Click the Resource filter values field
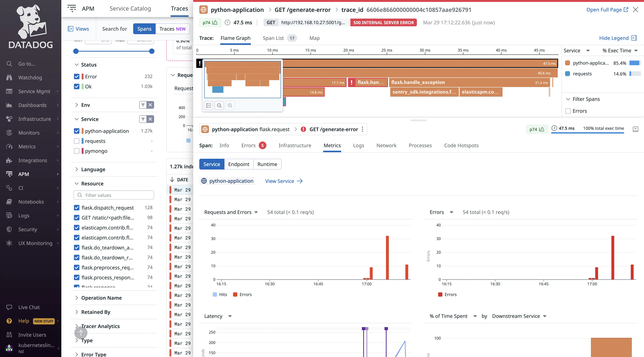 coord(114,195)
